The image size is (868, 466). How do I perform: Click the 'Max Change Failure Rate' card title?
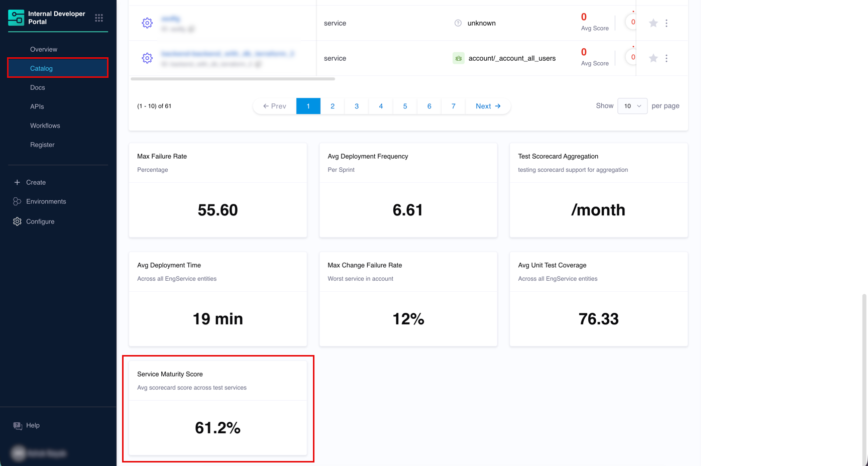pos(365,265)
